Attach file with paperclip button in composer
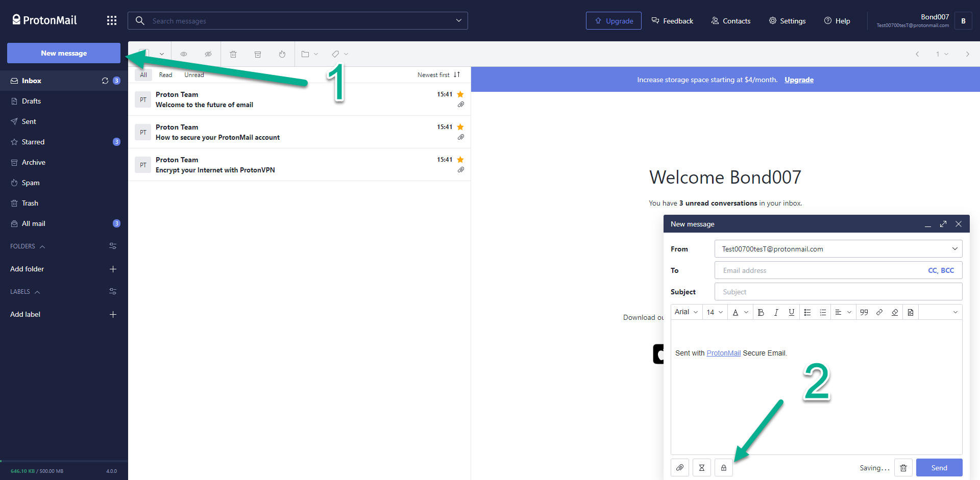The width and height of the screenshot is (980, 480). [680, 468]
